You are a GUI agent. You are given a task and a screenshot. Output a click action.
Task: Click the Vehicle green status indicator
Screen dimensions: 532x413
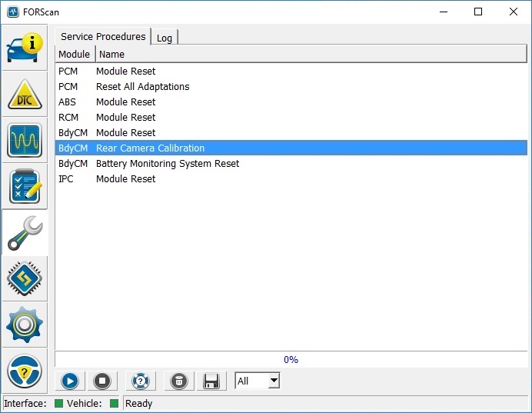pyautogui.click(x=114, y=403)
